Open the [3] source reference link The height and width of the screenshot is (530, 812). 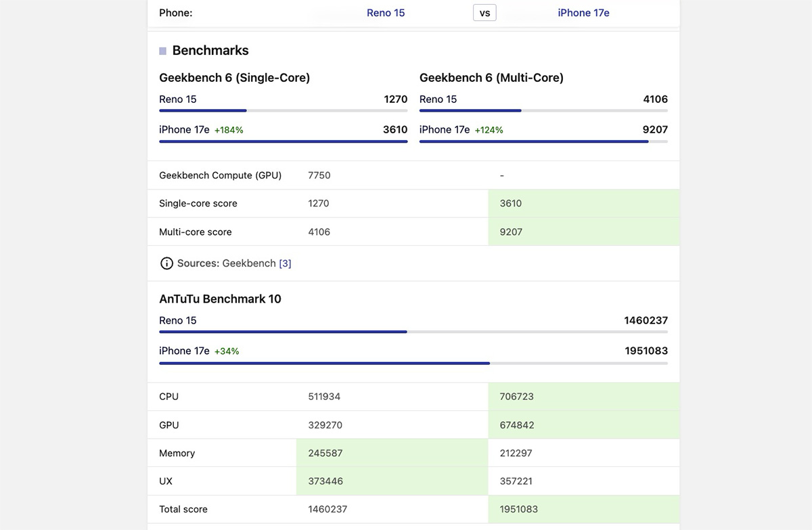tap(285, 263)
